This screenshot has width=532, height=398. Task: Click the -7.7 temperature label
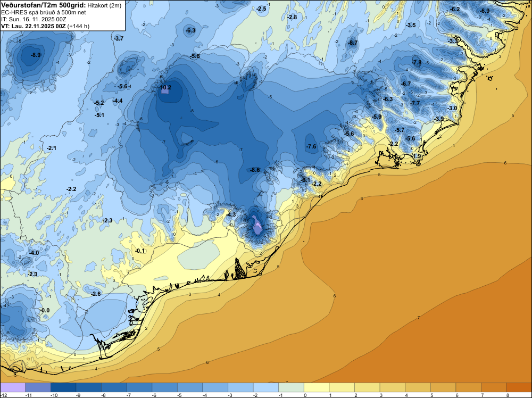coord(415,103)
